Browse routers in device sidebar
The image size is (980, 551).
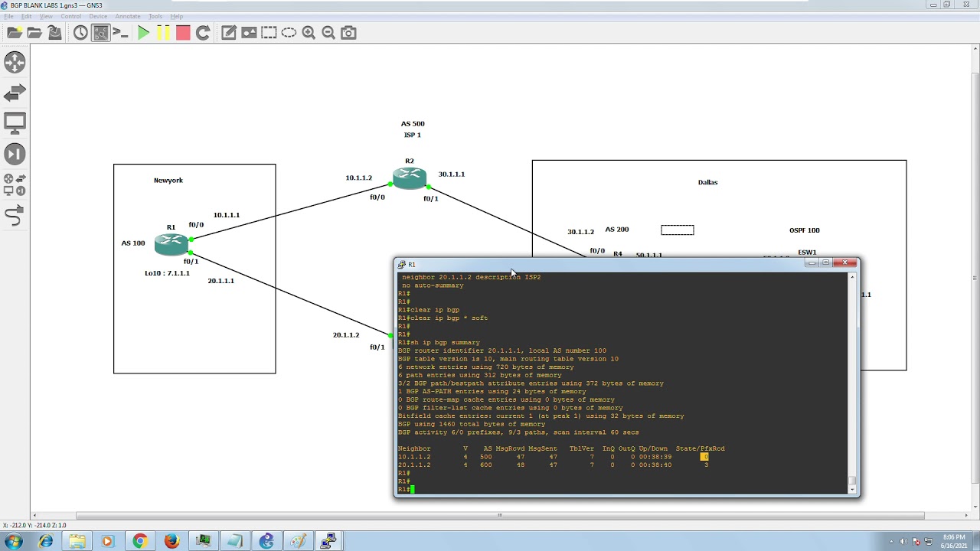tap(15, 62)
